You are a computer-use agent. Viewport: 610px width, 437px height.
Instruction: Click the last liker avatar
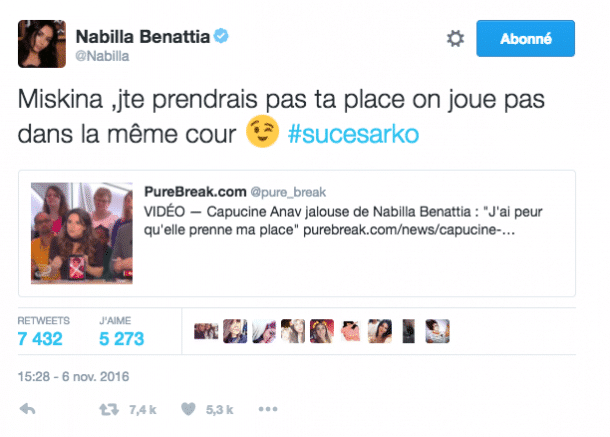(438, 330)
